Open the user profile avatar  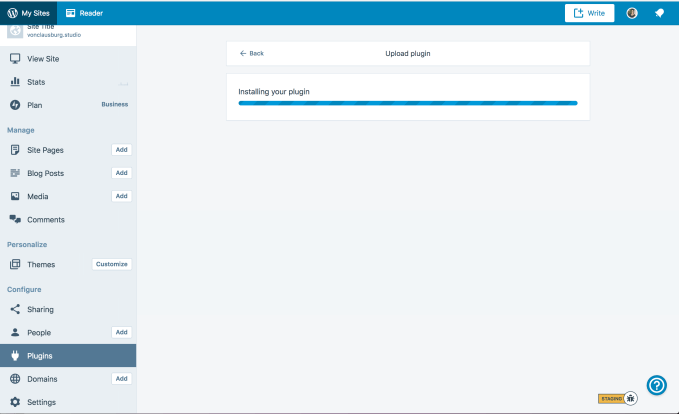(632, 13)
